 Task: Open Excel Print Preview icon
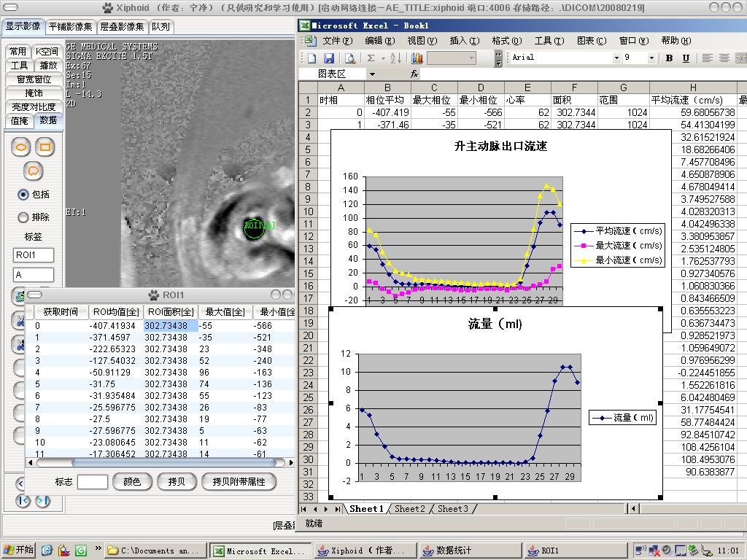(x=350, y=58)
